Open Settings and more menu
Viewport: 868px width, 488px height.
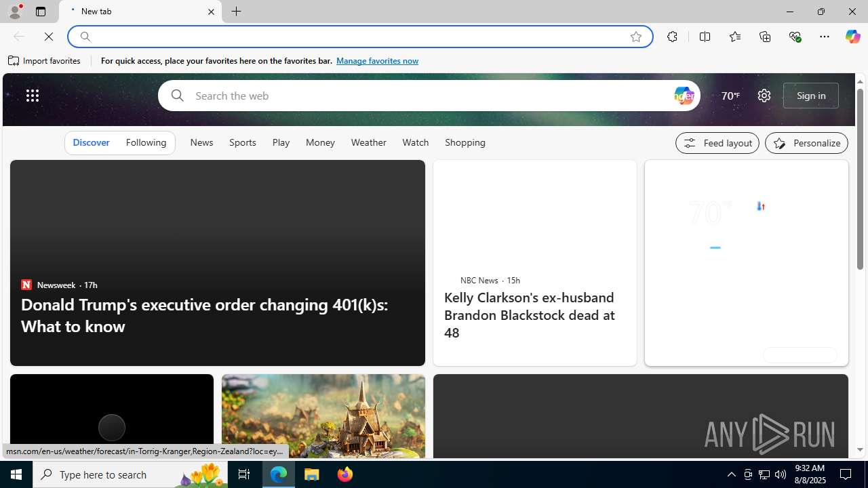(825, 37)
